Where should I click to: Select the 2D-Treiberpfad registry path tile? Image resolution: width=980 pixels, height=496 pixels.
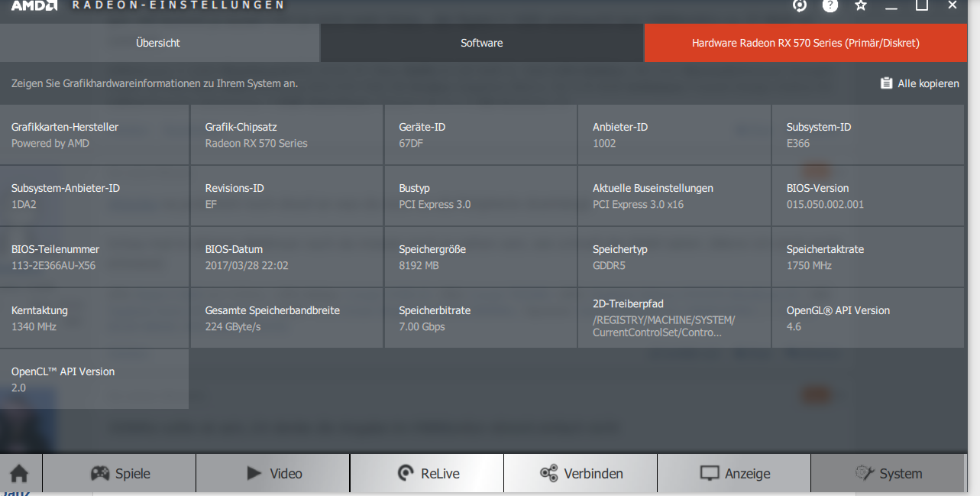click(674, 318)
